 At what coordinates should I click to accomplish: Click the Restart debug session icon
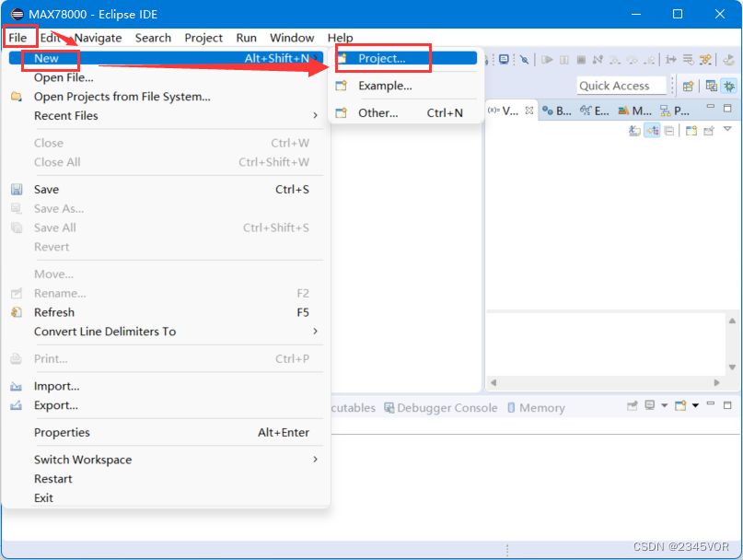[729, 60]
